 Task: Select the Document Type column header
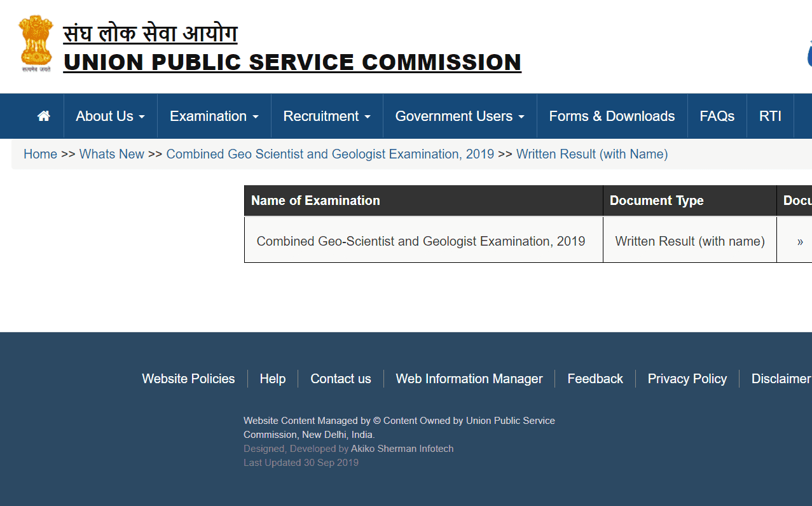(x=690, y=200)
